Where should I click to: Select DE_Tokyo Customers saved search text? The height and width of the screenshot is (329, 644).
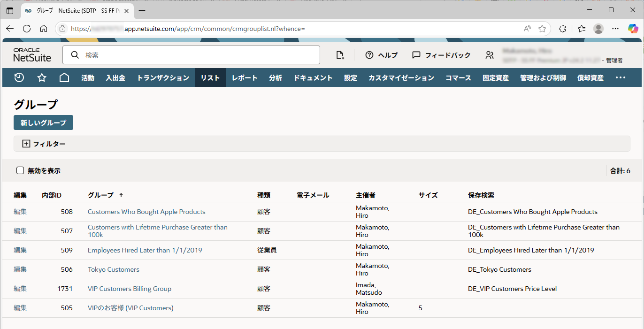[499, 269]
